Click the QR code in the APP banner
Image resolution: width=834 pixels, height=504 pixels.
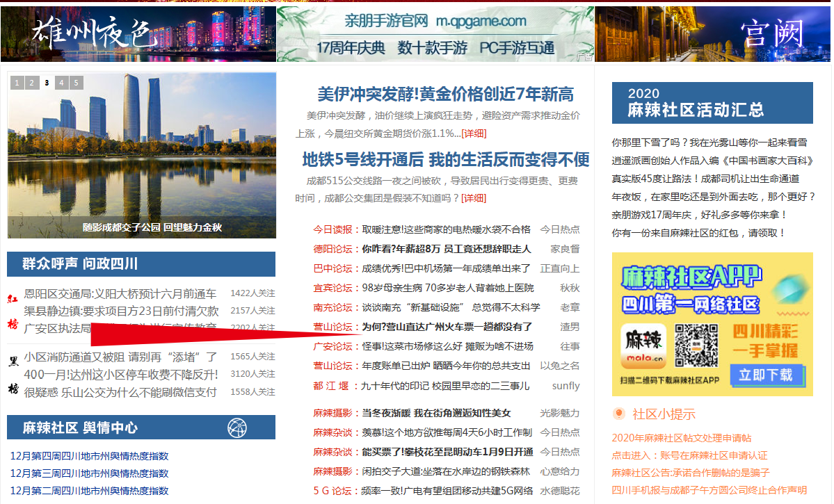(x=696, y=346)
